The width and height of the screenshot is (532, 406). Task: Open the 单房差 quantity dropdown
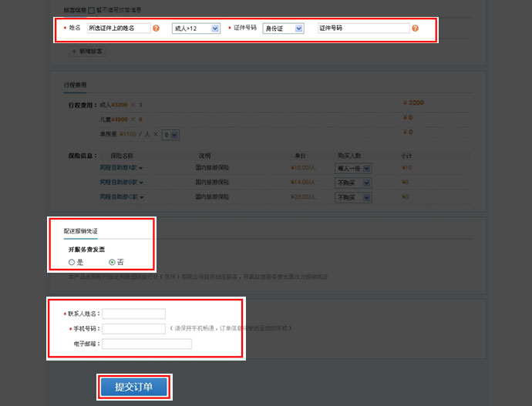point(170,135)
